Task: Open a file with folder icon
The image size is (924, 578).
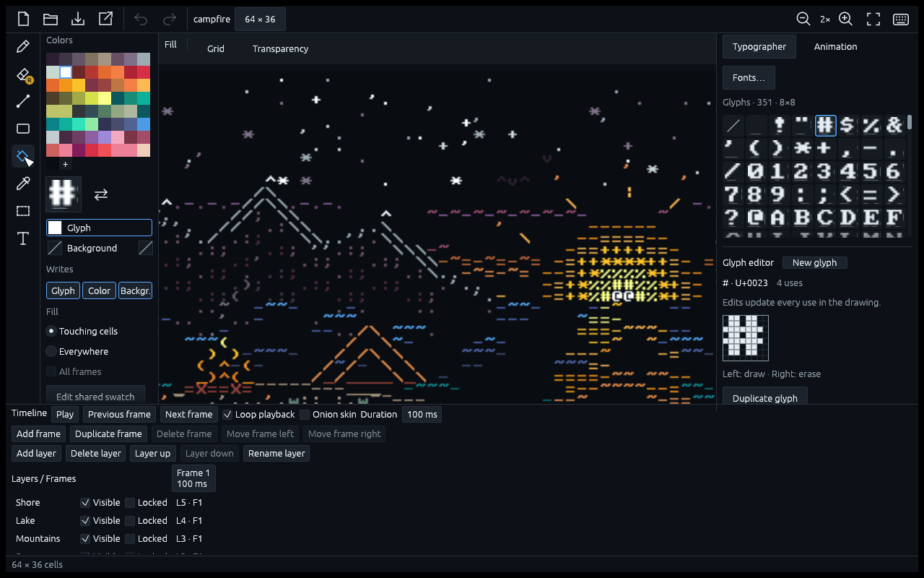Action: (51, 20)
